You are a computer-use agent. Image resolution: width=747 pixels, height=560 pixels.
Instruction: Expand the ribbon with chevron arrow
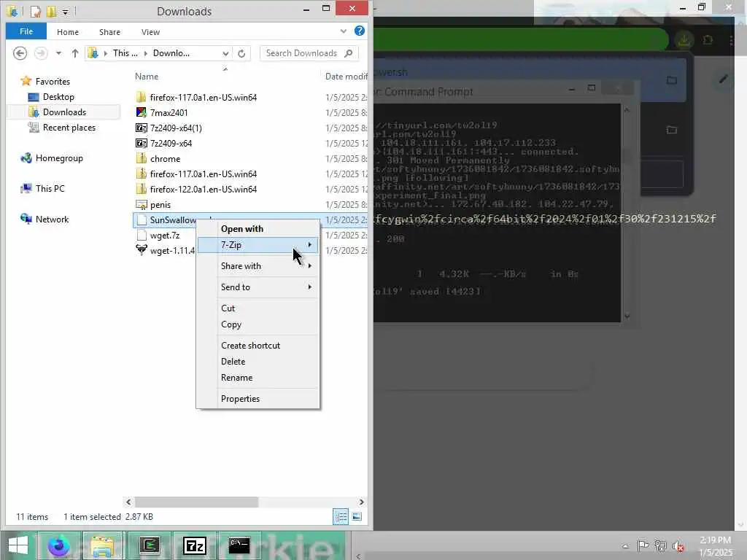point(344,31)
